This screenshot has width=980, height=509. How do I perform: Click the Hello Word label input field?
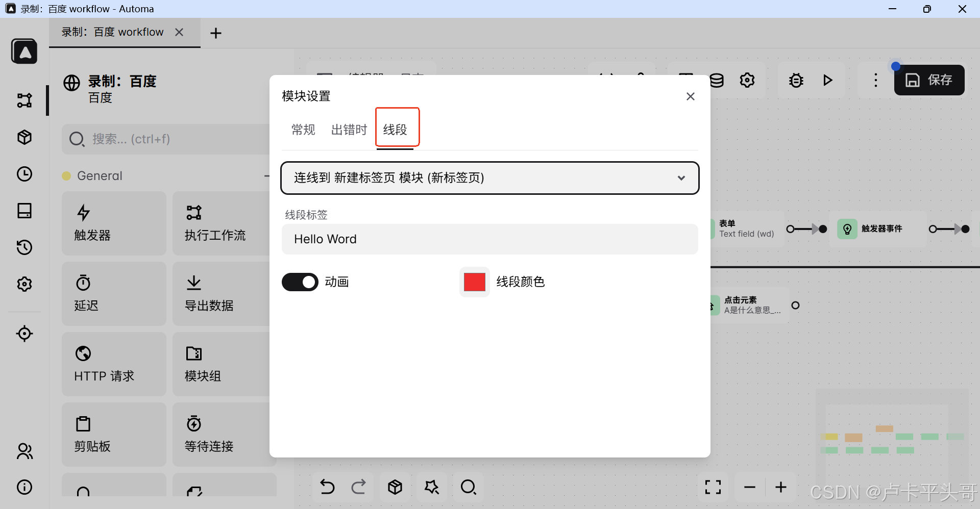(489, 239)
